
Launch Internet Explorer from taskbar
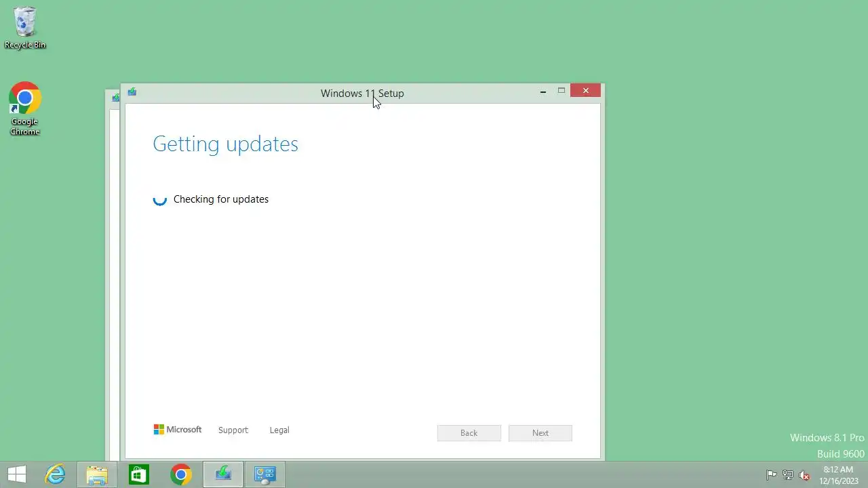click(x=55, y=474)
